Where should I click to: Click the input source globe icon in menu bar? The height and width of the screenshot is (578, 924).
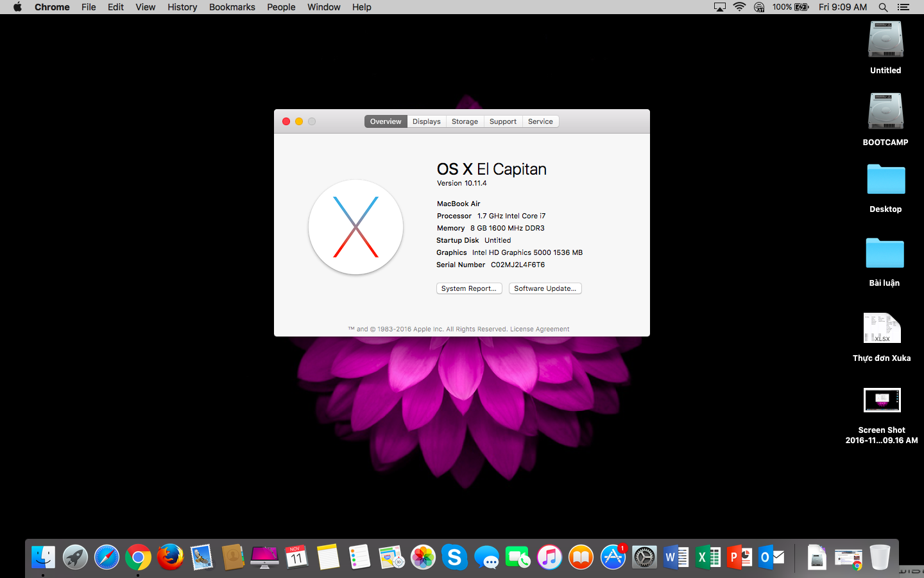759,7
